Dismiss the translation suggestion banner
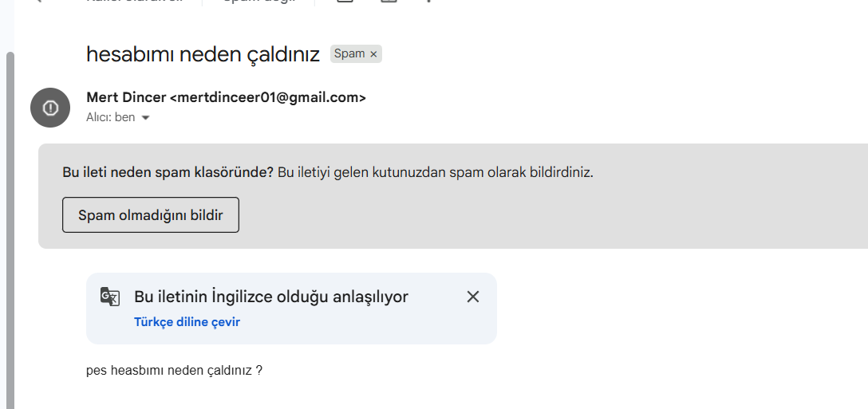868x409 pixels. (x=473, y=297)
